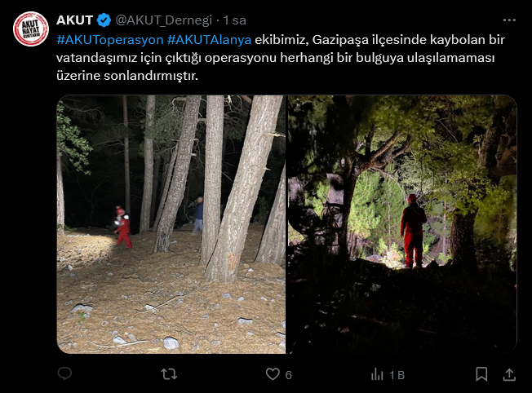Open the three-dot more options menu
This screenshot has width=532, height=393.
(x=509, y=20)
